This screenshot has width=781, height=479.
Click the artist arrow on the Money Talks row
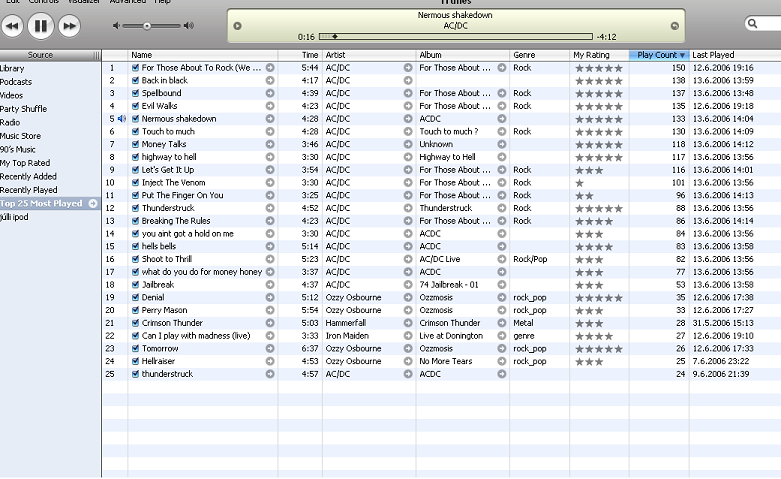coord(408,144)
